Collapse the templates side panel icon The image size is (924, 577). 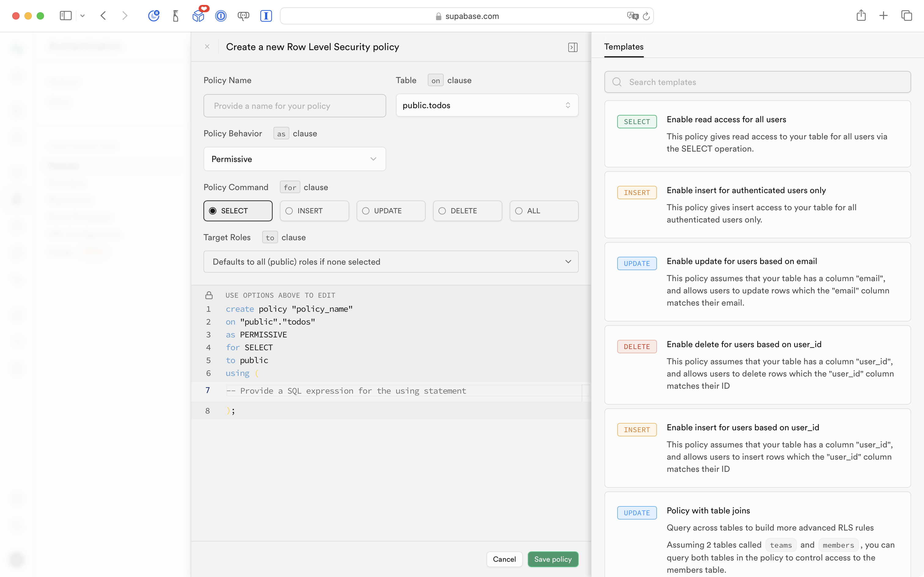pos(572,47)
